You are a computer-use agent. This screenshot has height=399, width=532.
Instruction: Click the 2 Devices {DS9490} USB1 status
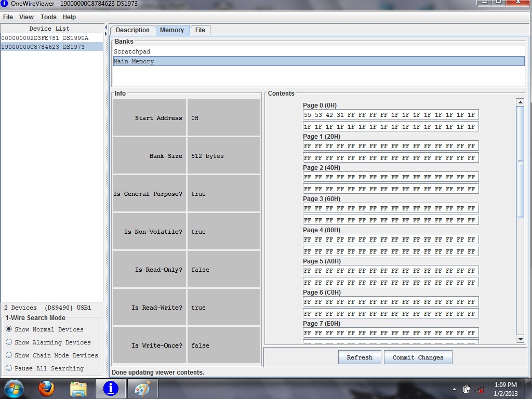tap(48, 308)
